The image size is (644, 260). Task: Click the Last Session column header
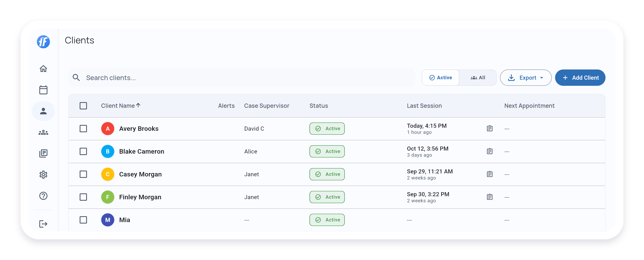pos(424,106)
